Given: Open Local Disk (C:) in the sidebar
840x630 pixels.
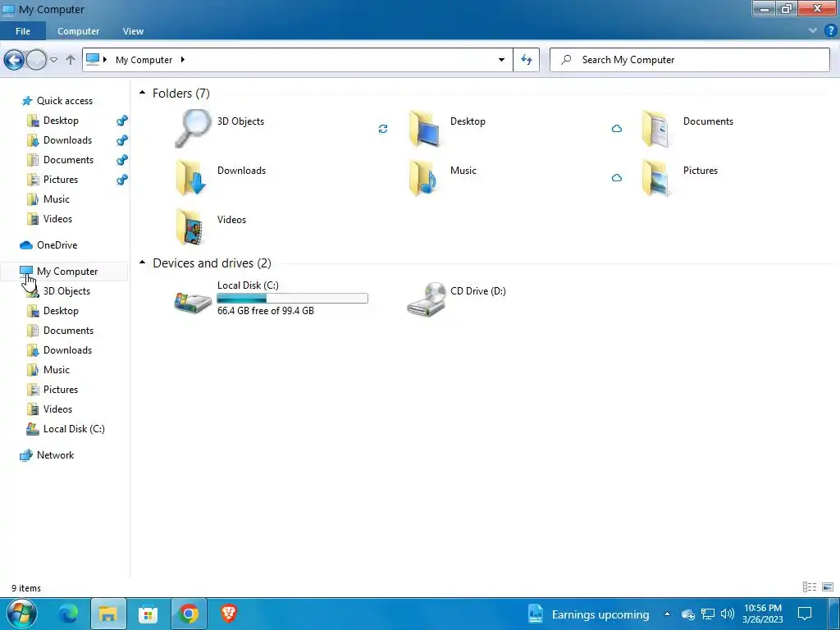Looking at the screenshot, I should click(74, 428).
